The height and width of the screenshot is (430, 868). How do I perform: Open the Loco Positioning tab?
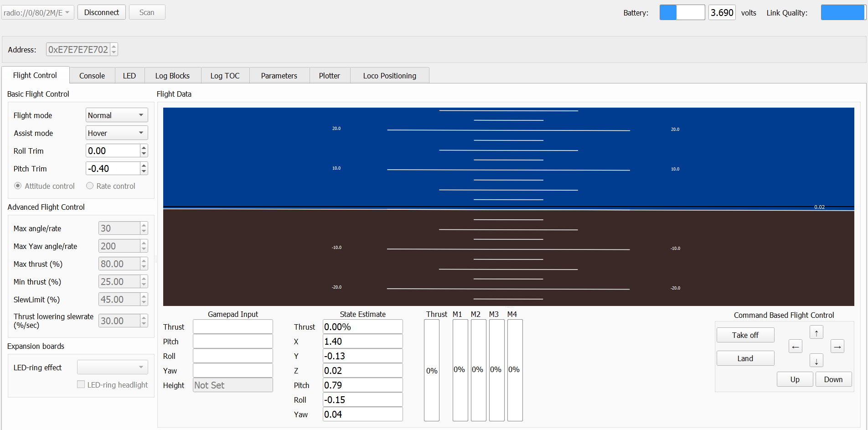pos(389,76)
